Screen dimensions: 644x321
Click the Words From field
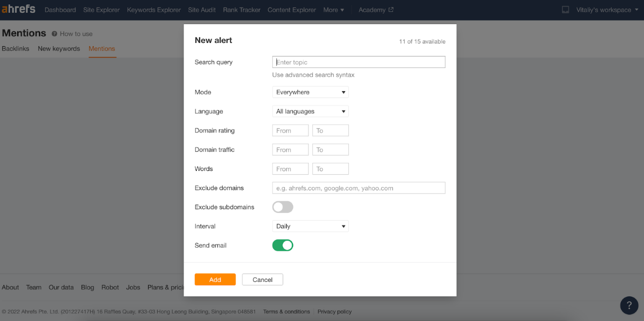coord(290,169)
